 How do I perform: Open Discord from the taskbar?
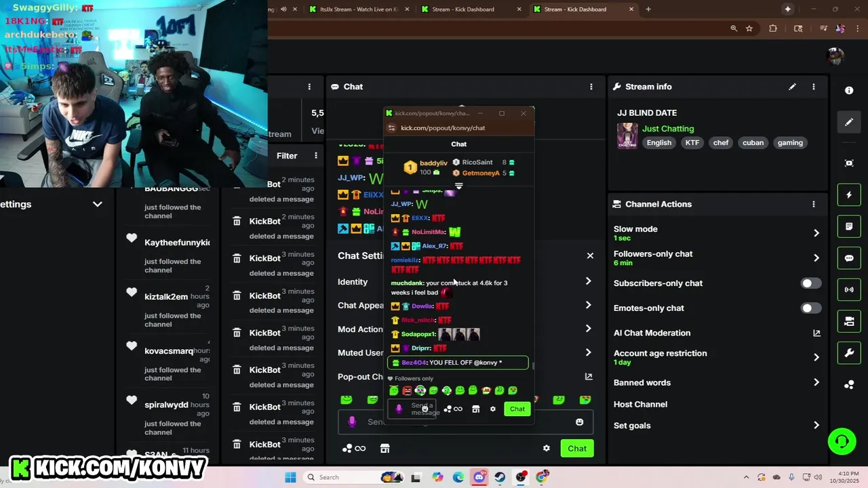[x=479, y=477]
